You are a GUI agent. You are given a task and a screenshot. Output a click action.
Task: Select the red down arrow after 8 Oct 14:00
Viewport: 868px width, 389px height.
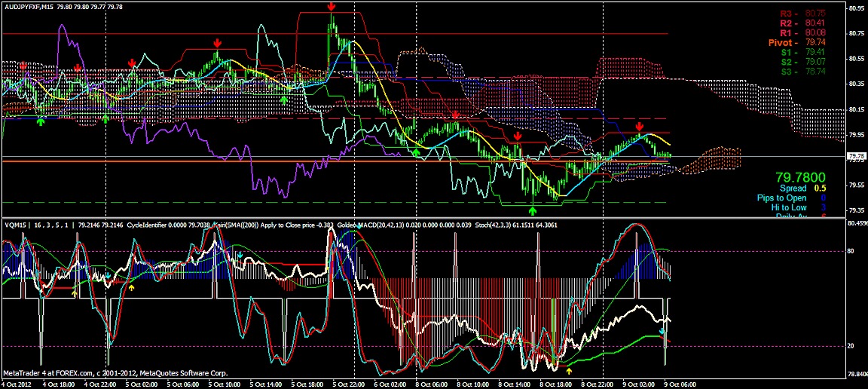(x=517, y=136)
